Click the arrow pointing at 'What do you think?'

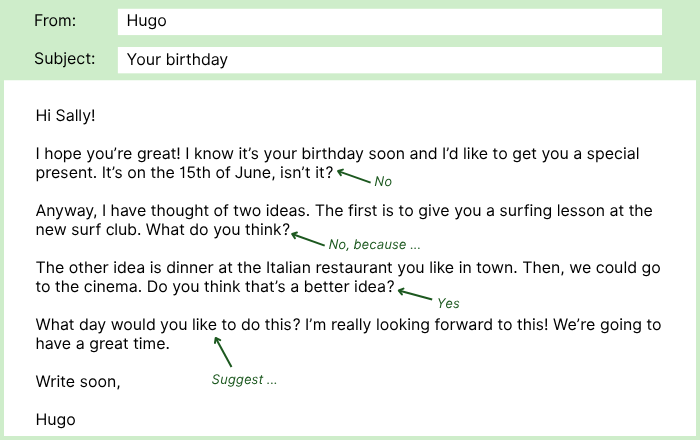point(308,239)
